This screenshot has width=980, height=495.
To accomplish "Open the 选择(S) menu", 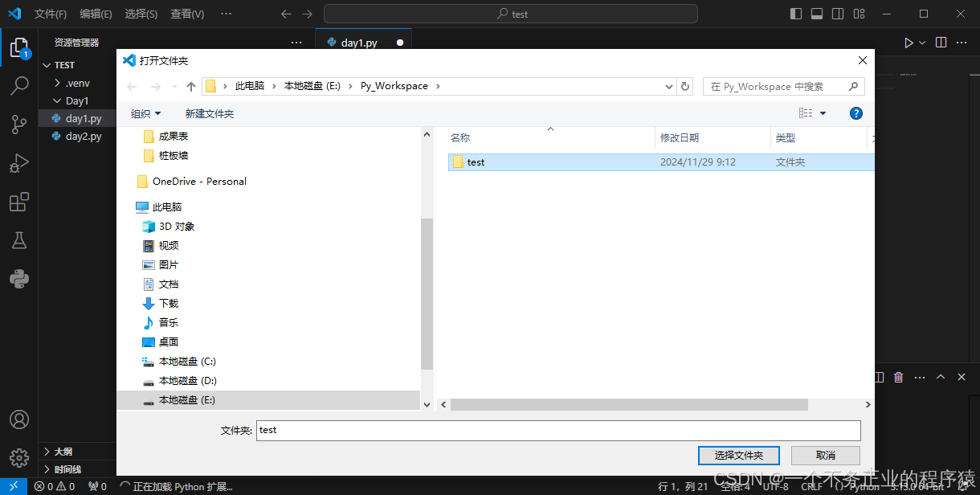I will click(141, 14).
